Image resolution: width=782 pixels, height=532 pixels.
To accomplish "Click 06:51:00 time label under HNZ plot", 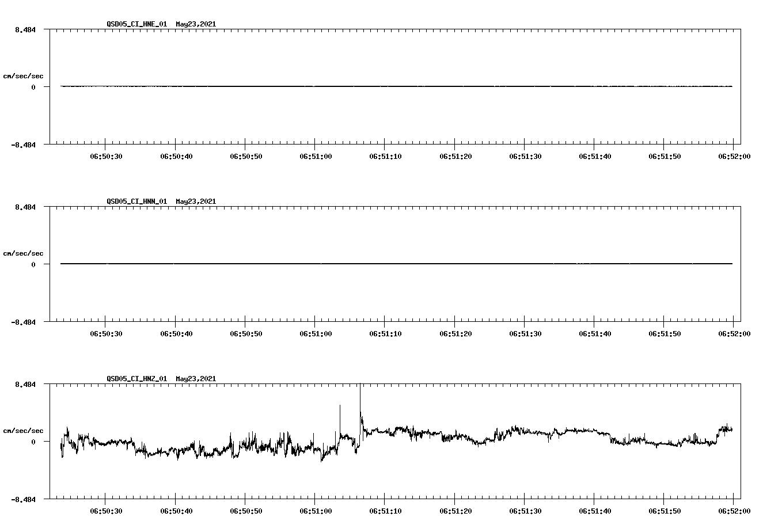I will point(316,511).
